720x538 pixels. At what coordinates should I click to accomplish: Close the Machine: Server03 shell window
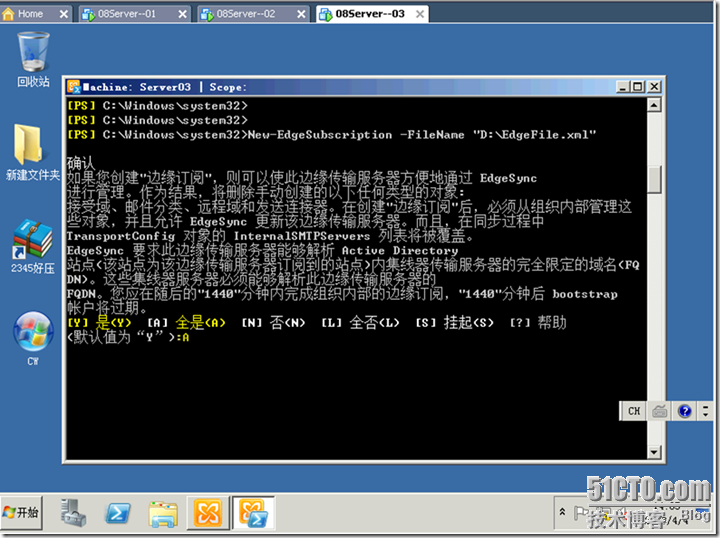[654, 86]
